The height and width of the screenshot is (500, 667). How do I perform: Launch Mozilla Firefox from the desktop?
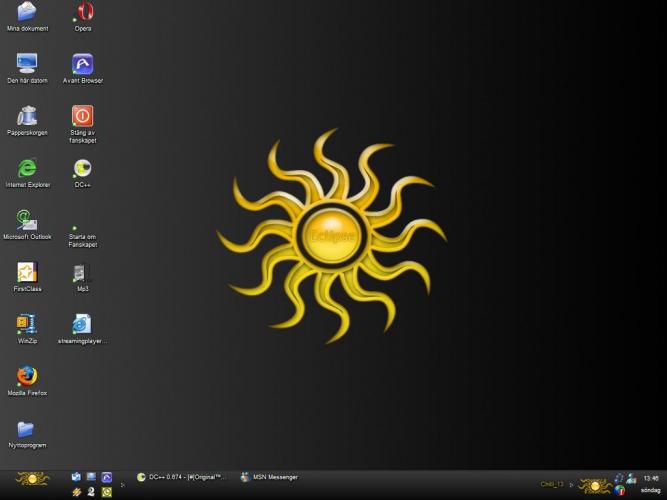click(x=27, y=376)
